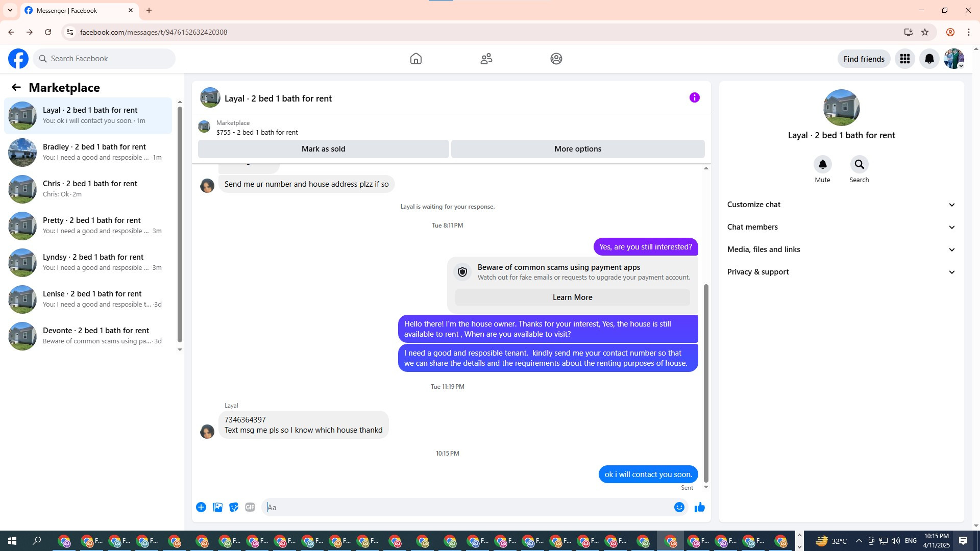Open Lyndsy's 2 bed 1 bath conversation

pos(88,263)
